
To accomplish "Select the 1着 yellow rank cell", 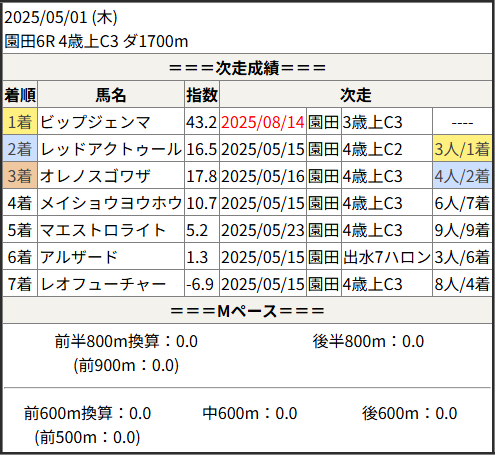I will pos(20,122).
